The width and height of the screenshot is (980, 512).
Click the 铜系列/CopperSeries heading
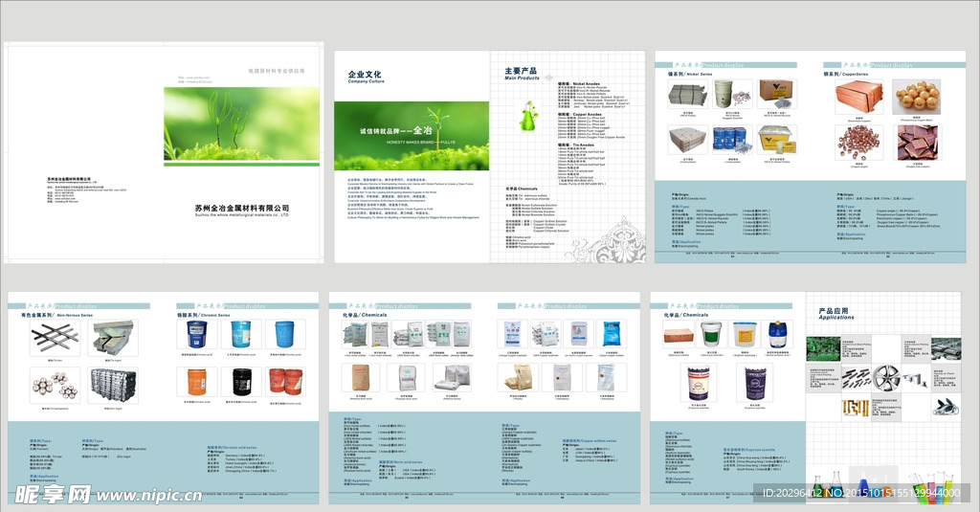point(846,74)
